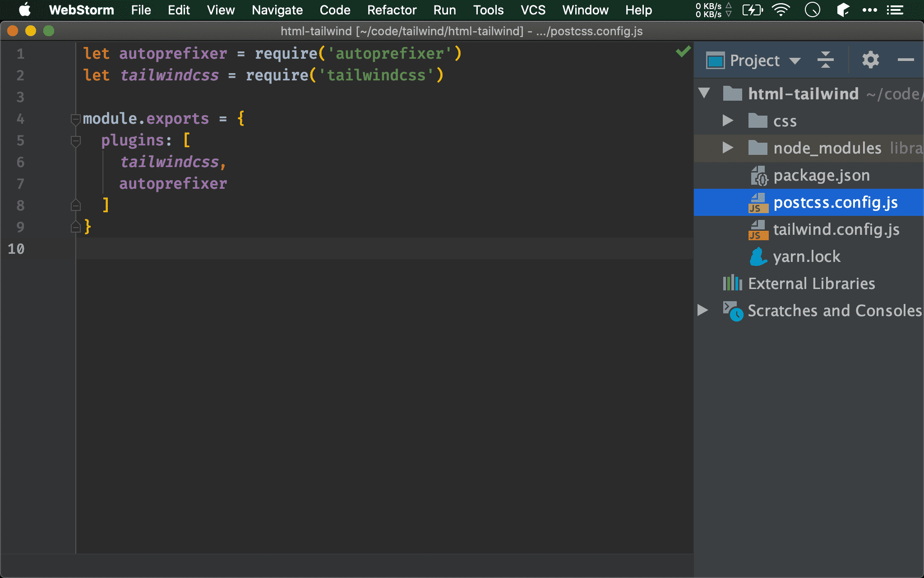This screenshot has height=578, width=924.
Task: Click the Scratches and Consoles icon
Action: tap(733, 311)
